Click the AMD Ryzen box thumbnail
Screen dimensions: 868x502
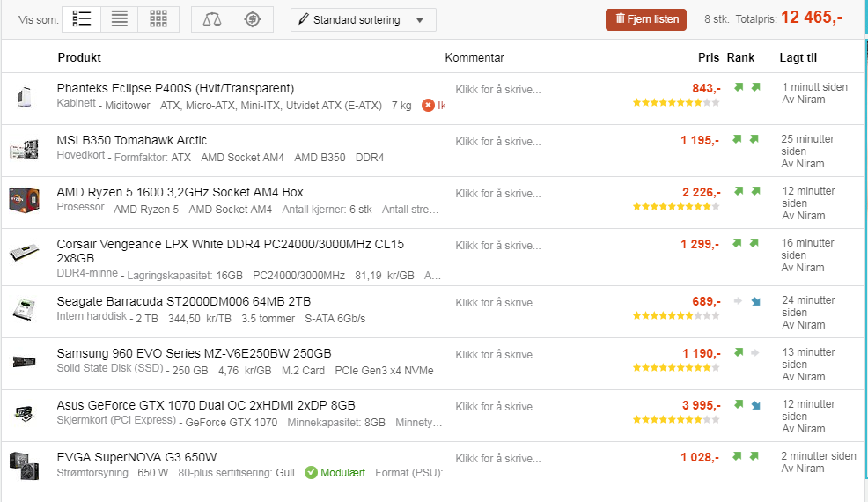coord(24,200)
